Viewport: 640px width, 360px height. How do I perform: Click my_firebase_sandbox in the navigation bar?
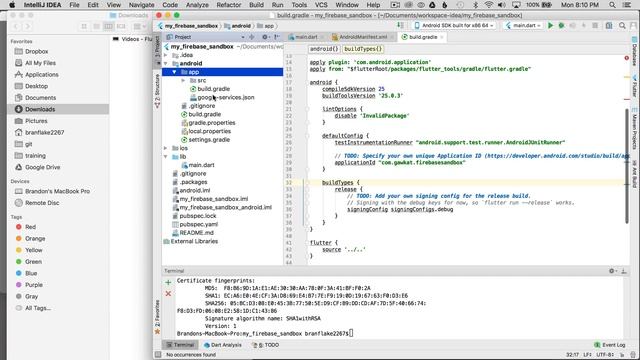click(191, 26)
